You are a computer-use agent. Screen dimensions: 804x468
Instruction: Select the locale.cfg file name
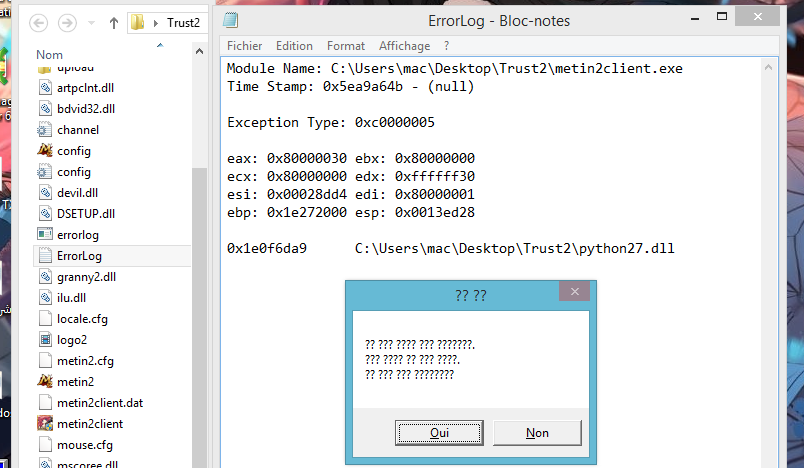(x=82, y=319)
